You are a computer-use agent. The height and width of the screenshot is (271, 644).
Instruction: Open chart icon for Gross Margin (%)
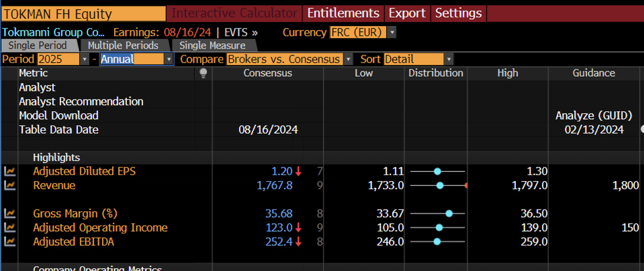pyautogui.click(x=9, y=213)
